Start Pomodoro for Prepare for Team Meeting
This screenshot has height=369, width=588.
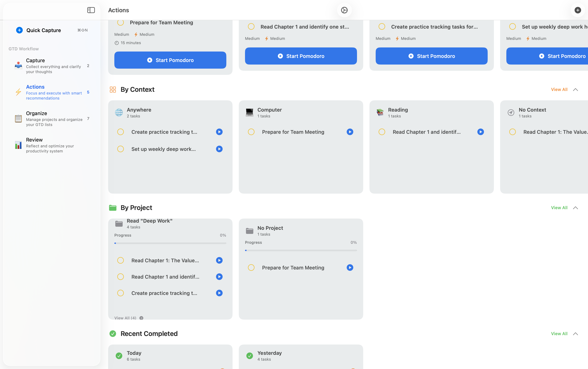coord(170,60)
